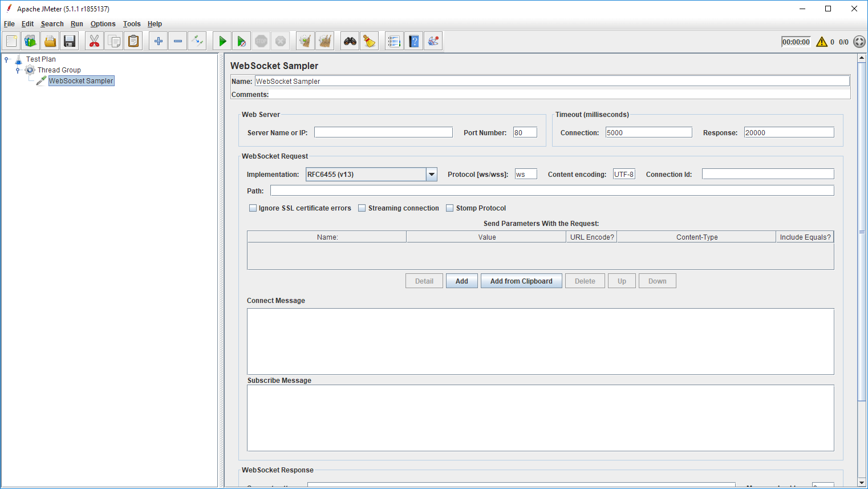Click the yellow warning triangle icon
Image resolution: width=868 pixels, height=489 pixels.
click(822, 42)
